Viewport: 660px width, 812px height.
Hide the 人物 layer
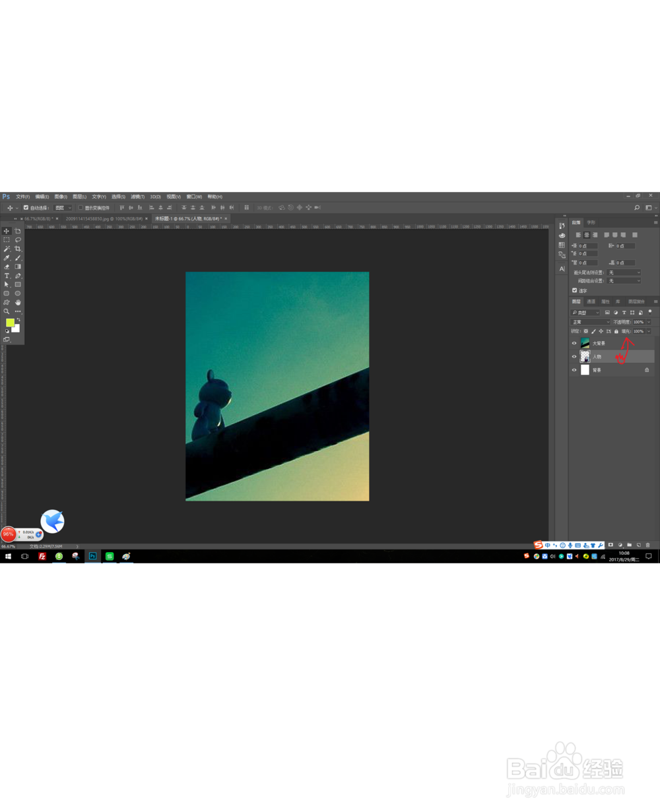click(x=574, y=356)
